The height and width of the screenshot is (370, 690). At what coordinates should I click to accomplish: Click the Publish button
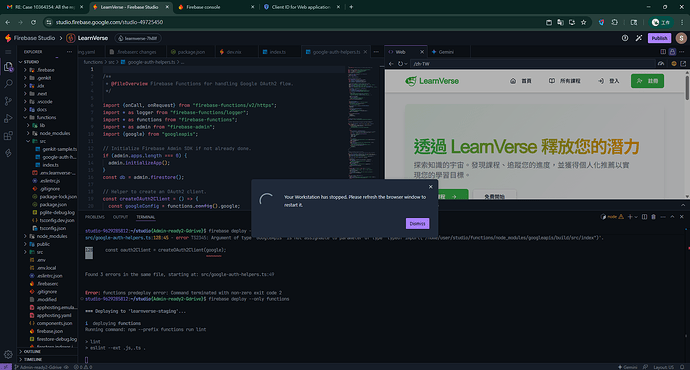659,38
